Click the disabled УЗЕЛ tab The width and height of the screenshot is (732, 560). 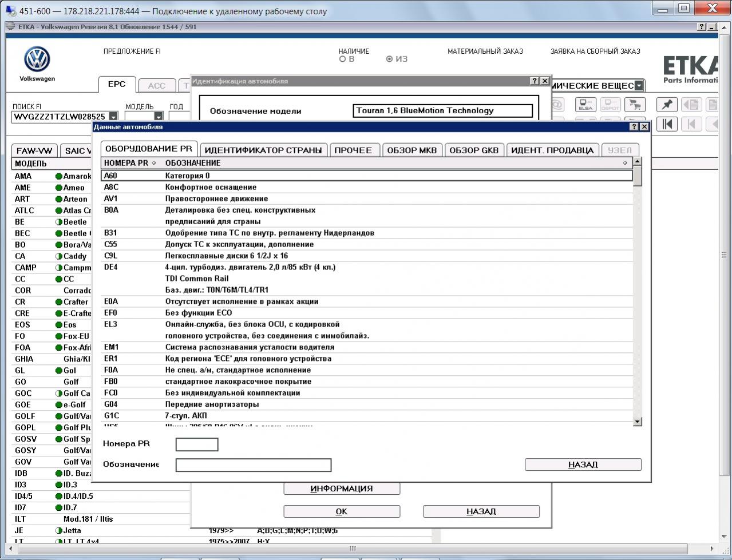(x=620, y=150)
